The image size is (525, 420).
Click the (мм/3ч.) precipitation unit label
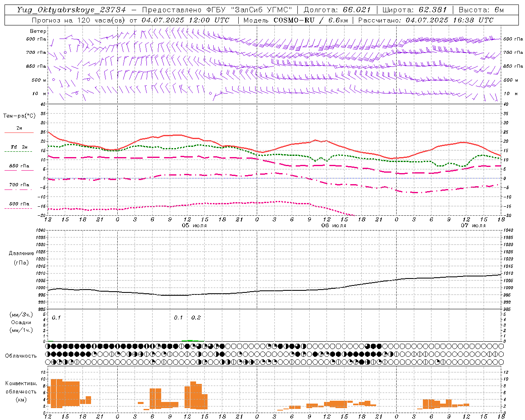point(21,315)
